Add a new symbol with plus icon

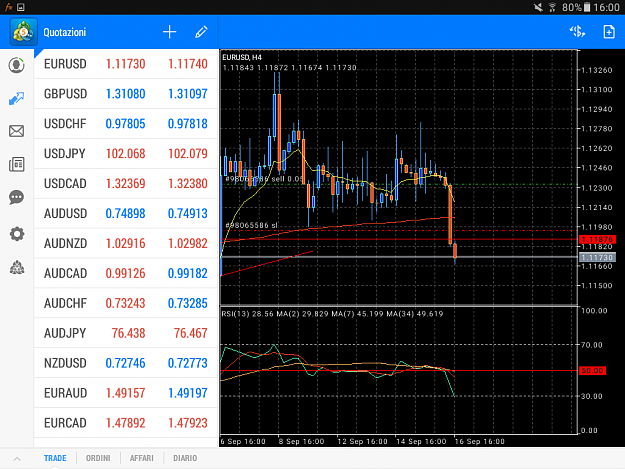169,32
